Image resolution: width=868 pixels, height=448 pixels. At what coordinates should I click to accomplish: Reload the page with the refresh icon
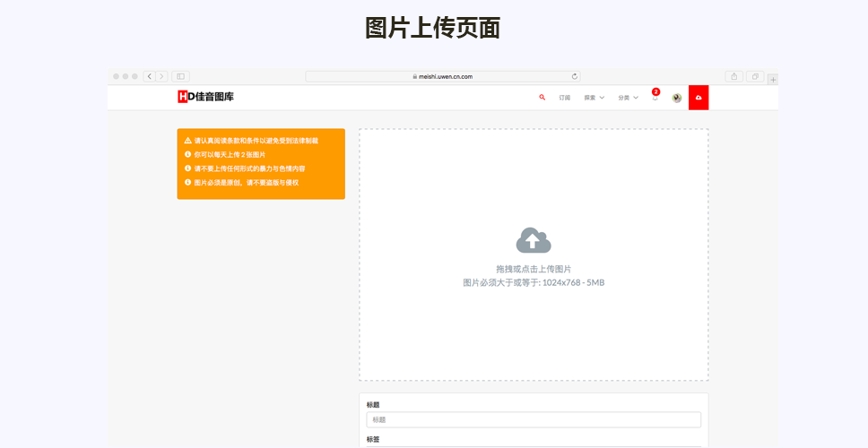574,77
